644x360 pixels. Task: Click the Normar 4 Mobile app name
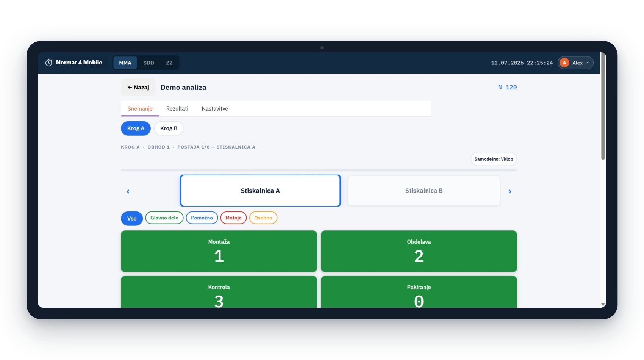pos(79,63)
